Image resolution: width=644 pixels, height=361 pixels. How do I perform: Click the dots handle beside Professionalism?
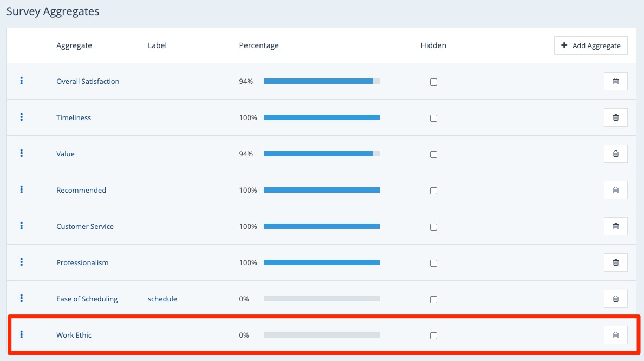tap(22, 262)
